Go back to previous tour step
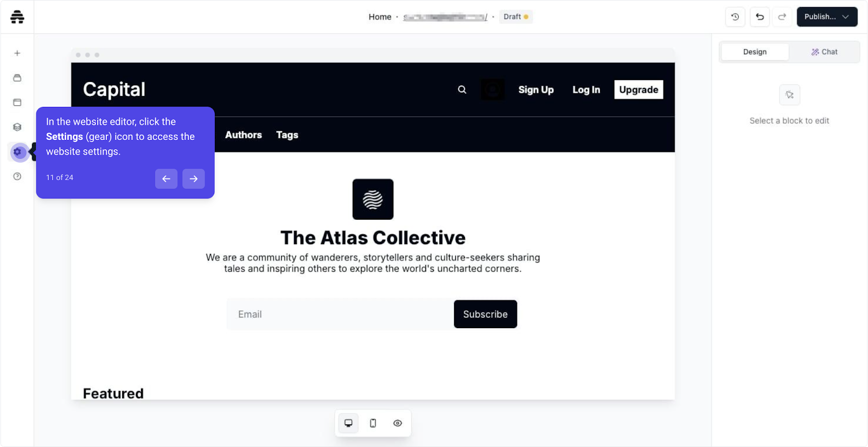This screenshot has height=447, width=868. [167, 178]
